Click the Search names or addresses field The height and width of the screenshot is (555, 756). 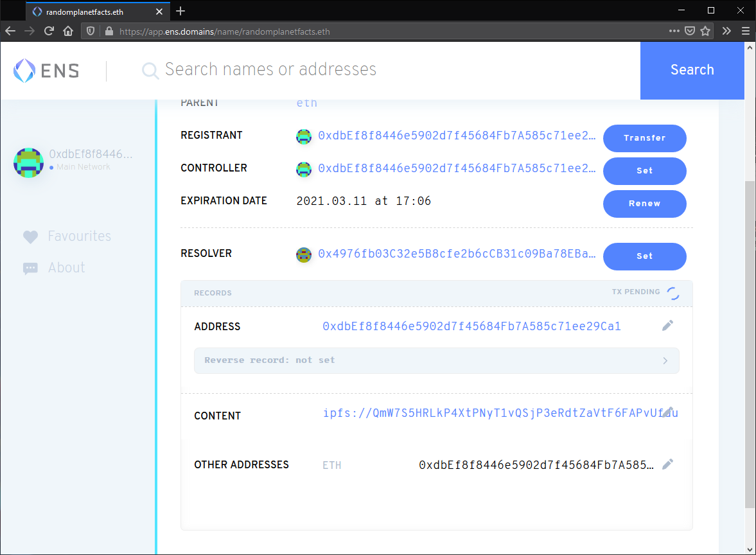click(x=385, y=70)
